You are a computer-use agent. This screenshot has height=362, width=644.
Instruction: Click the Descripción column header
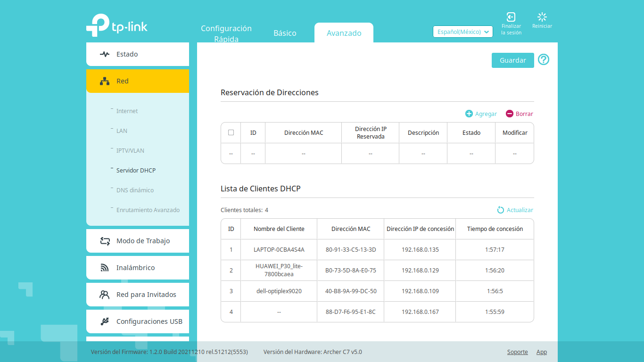click(x=423, y=132)
